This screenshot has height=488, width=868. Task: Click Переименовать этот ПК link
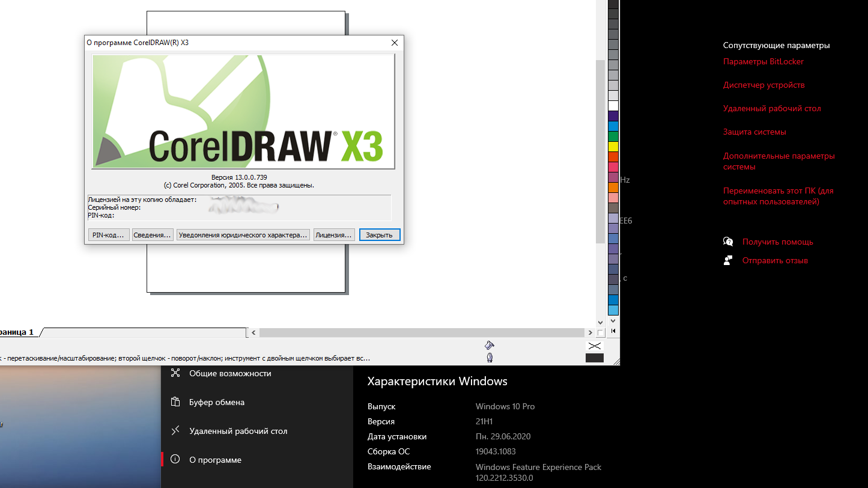coord(778,196)
